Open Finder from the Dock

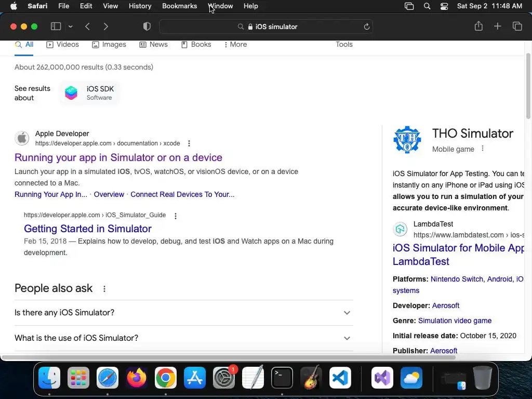click(49, 378)
